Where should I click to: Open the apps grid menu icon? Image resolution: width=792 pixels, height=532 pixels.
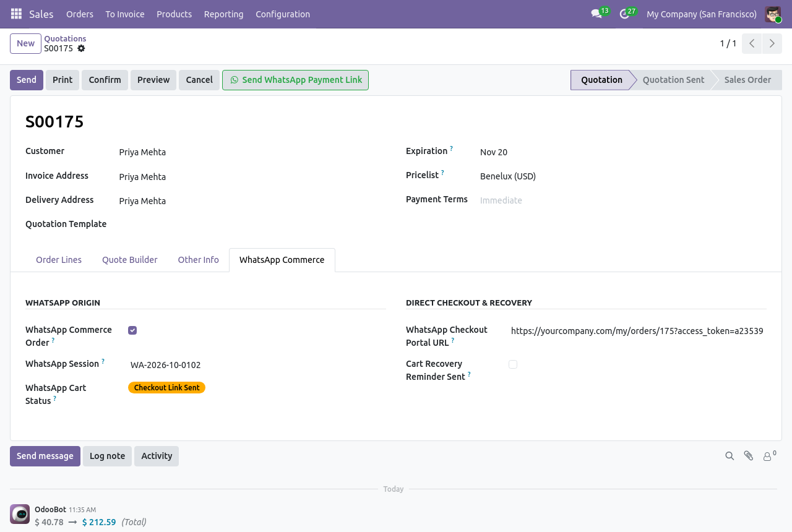16,14
